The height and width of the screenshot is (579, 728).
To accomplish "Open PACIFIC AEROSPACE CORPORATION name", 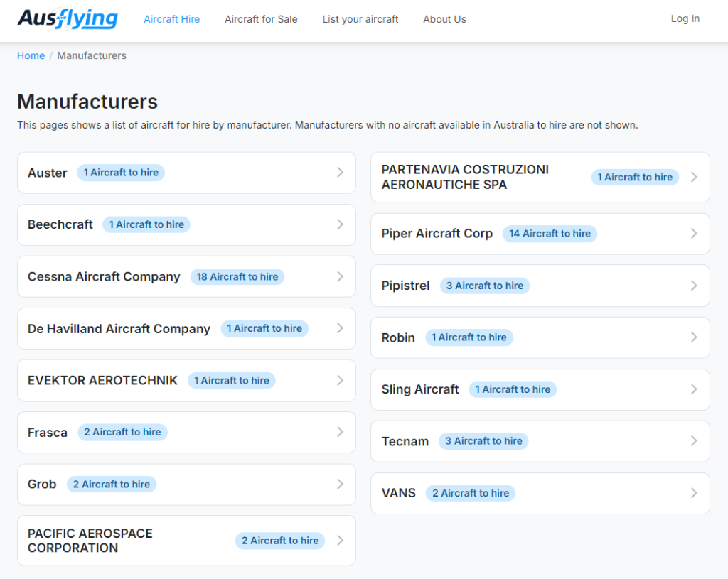I will (90, 541).
